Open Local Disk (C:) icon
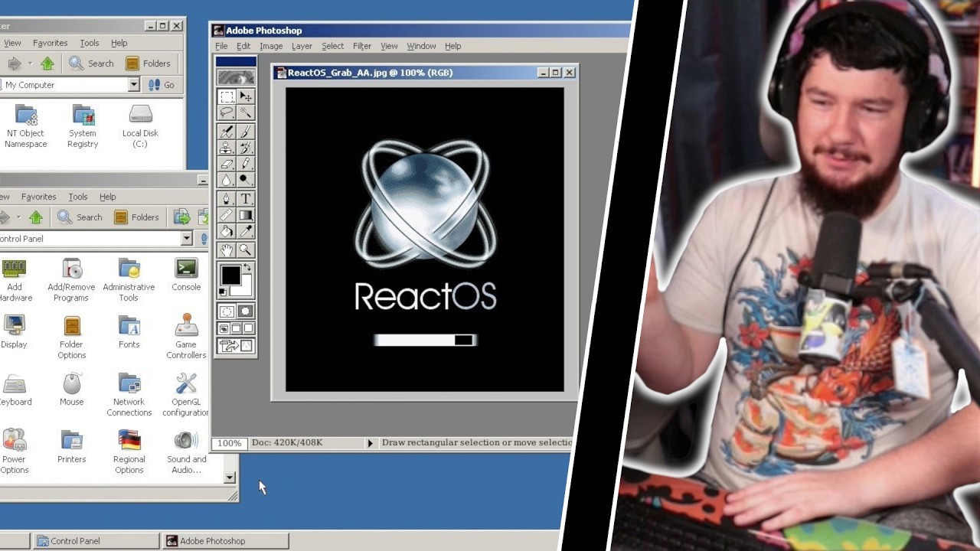This screenshot has height=551, width=980. click(x=140, y=126)
